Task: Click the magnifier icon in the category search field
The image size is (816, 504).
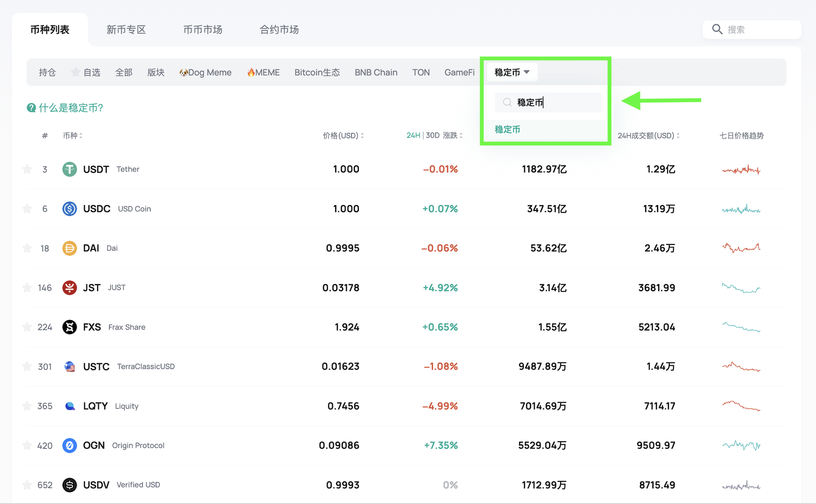Action: (507, 102)
